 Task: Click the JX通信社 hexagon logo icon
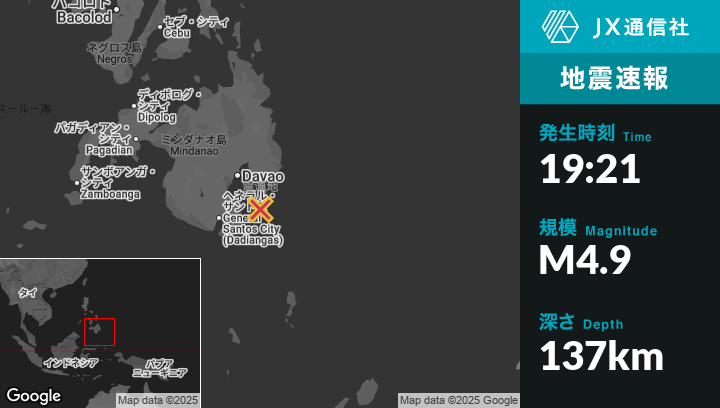coord(561,27)
